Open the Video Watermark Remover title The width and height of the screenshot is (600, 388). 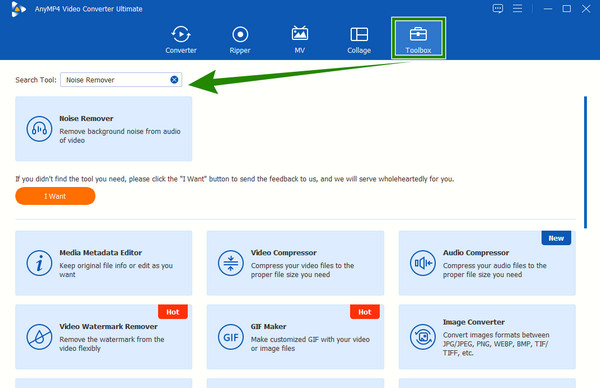(x=108, y=326)
